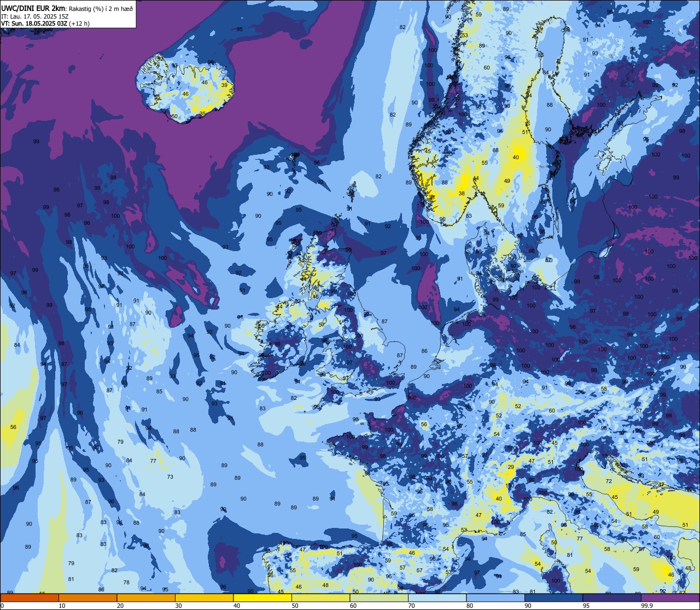Click the 'Rakastig (%) í 2 m hæð' label
The height and width of the screenshot is (610, 700).
pos(101,8)
